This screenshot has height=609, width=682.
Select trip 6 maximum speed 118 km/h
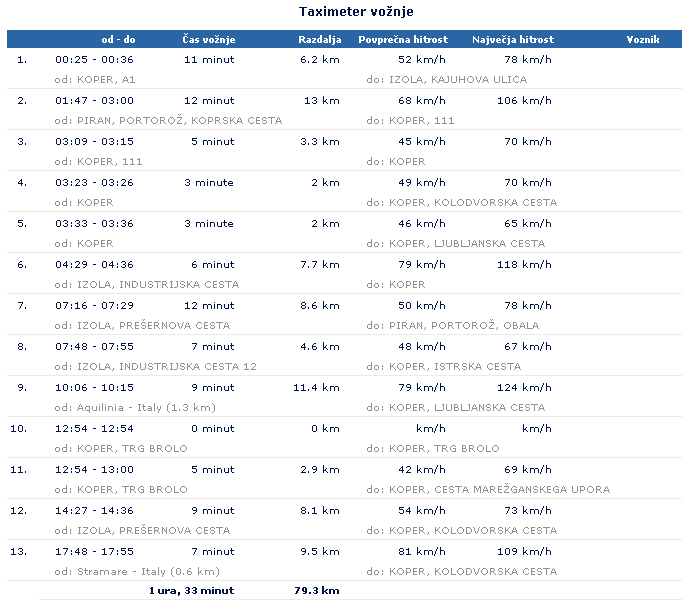525,264
